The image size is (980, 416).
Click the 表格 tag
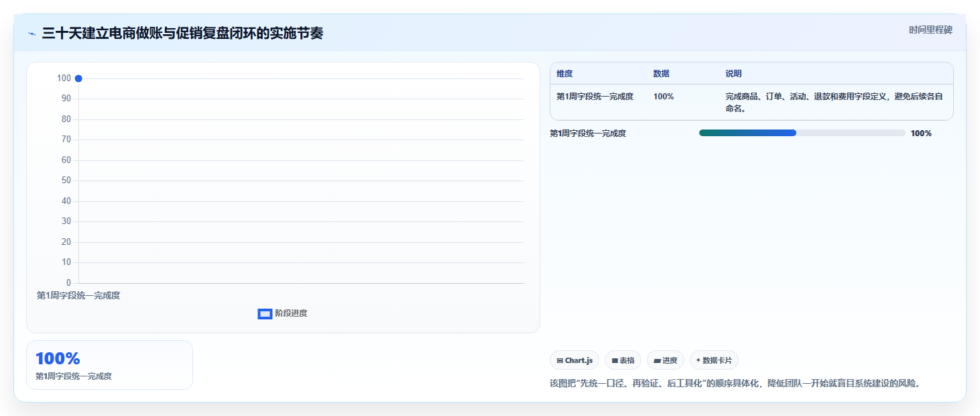tap(623, 360)
